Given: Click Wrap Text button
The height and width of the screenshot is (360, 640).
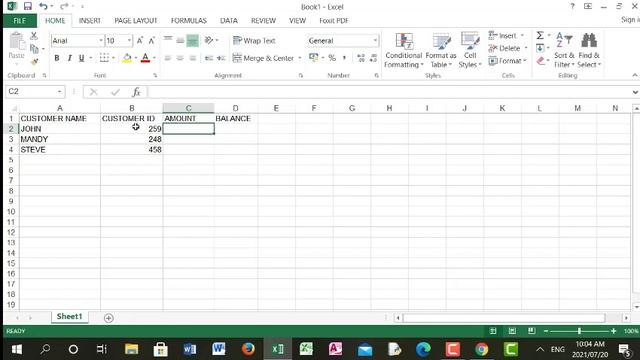Looking at the screenshot, I should click(x=254, y=40).
